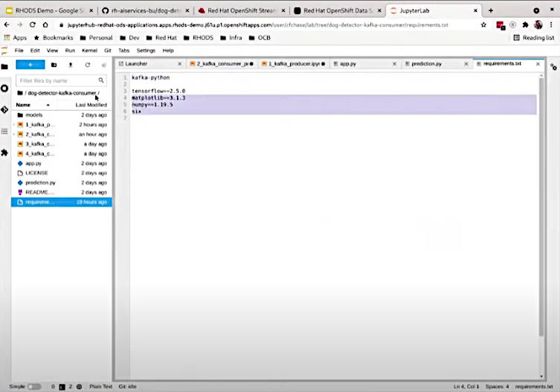Refresh the file list icon
Image resolution: width=560 pixels, height=392 pixels.
click(x=88, y=65)
